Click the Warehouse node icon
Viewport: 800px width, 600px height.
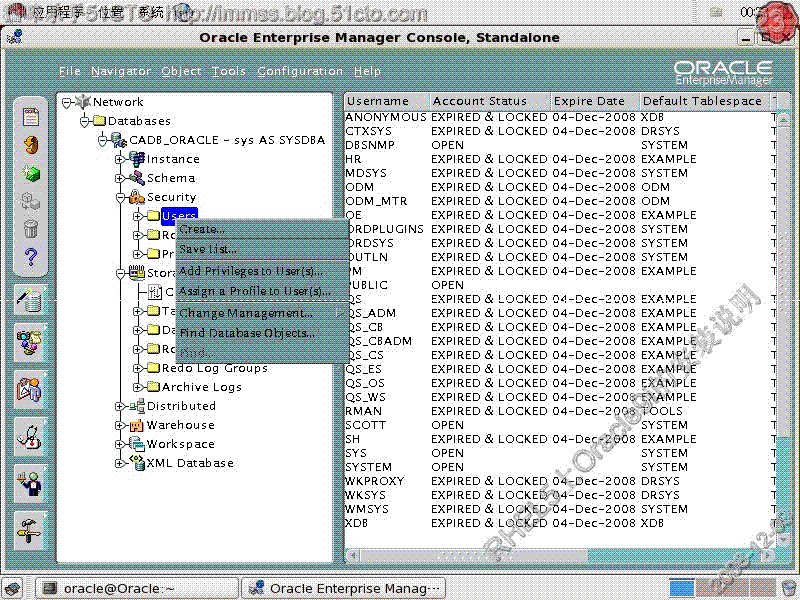pos(137,425)
